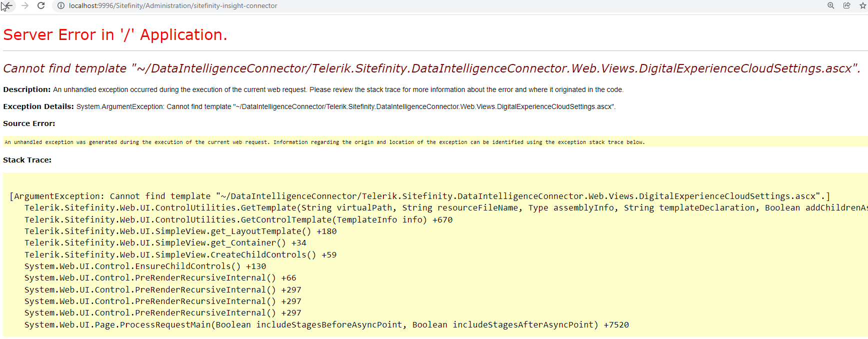868x339 pixels.
Task: Click the SimpleView.get_LayoutTemplate() +180 line
Action: click(x=180, y=231)
